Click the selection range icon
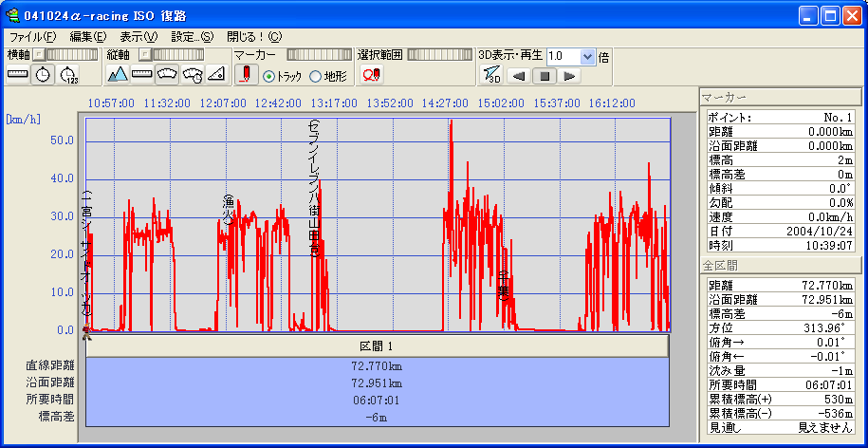The width and height of the screenshot is (868, 448). 371,75
